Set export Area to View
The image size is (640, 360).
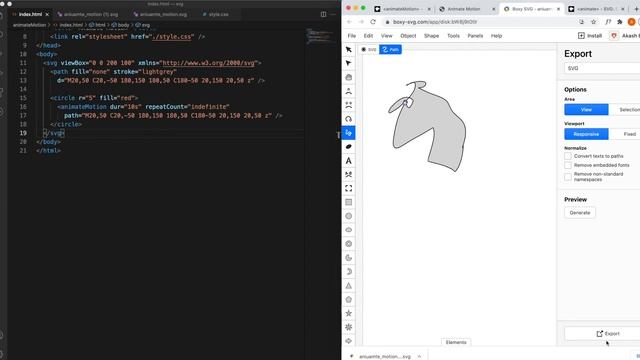pos(586,109)
